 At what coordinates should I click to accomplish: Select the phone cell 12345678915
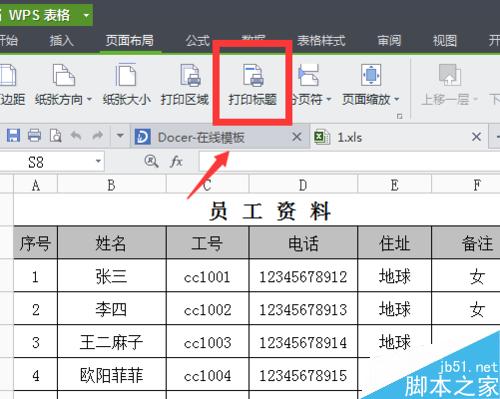coord(303,375)
